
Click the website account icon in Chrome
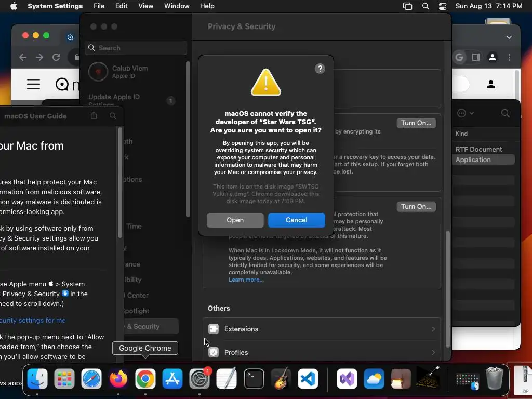pos(490,84)
